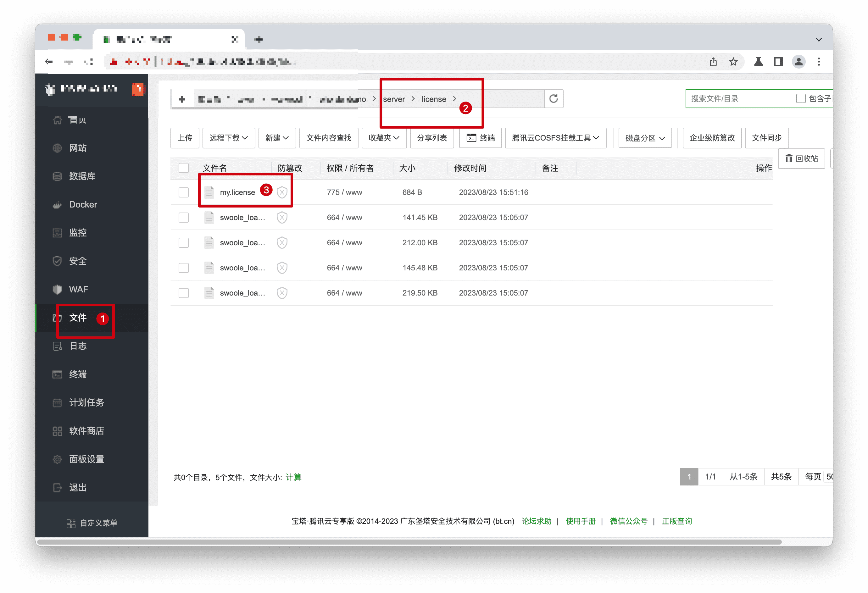Screen dimensions: 868x593
Task: Toggle tamper shield on the 212.00 KB file
Action: (x=282, y=243)
